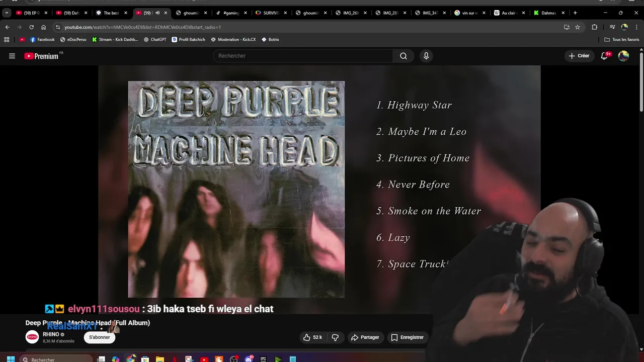Screen dimensions: 644x362
Task: Switch to the vin sur v Google tab
Action: 469,13
